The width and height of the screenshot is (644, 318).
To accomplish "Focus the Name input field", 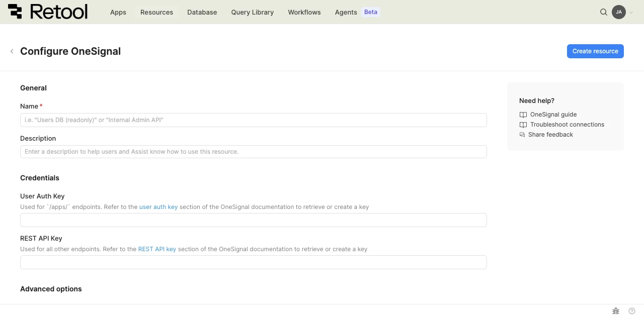I will tap(254, 120).
